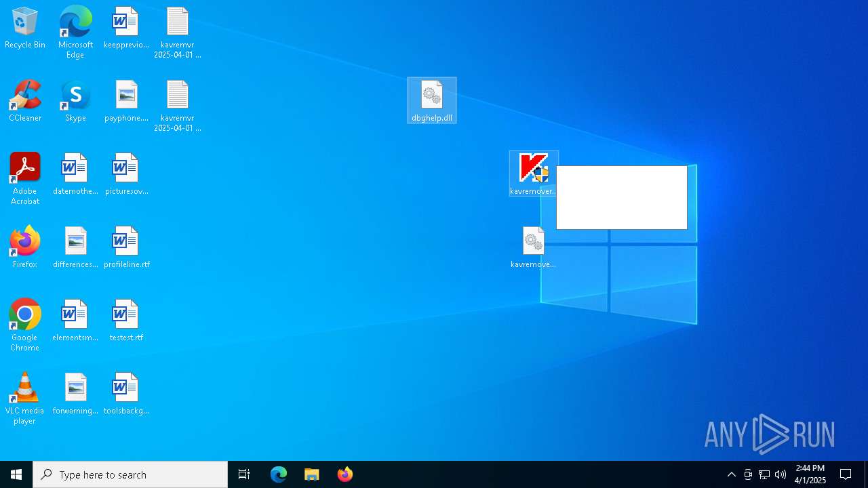Open Task View from the taskbar
The width and height of the screenshot is (868, 488).
click(x=244, y=474)
